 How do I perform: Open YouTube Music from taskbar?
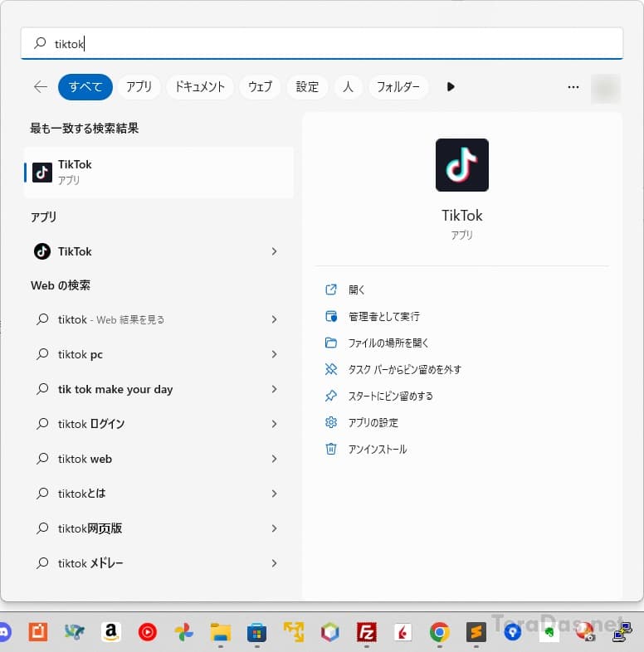pos(147,632)
